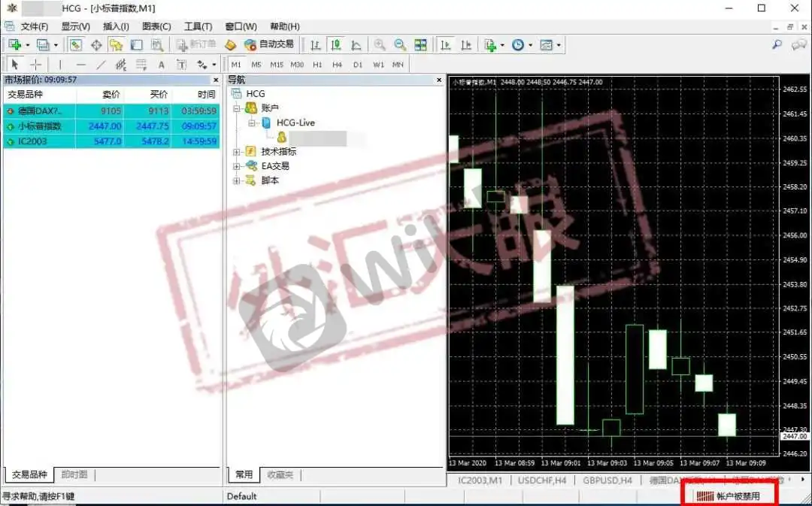The image size is (812, 506).
Task: Toggle the 自动交易 auto trading button
Action: pos(269,45)
